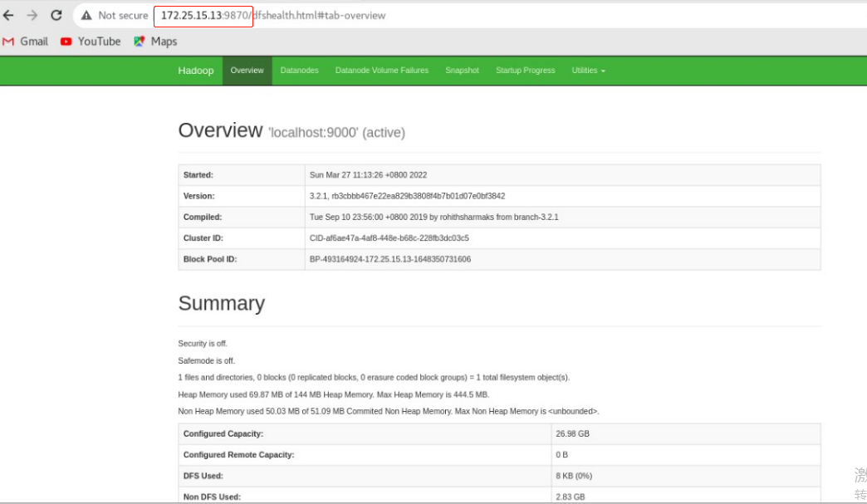Select the 2.83 GB value

[x=570, y=497]
